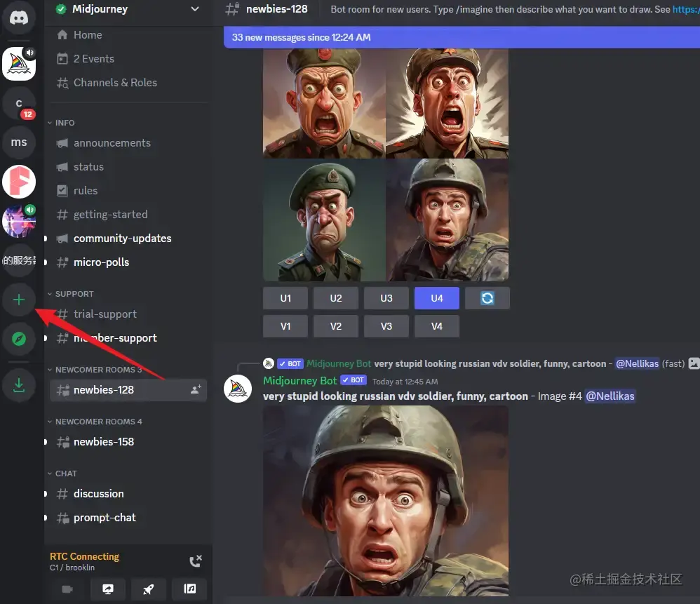Select the newbies-128 channel

128,390
